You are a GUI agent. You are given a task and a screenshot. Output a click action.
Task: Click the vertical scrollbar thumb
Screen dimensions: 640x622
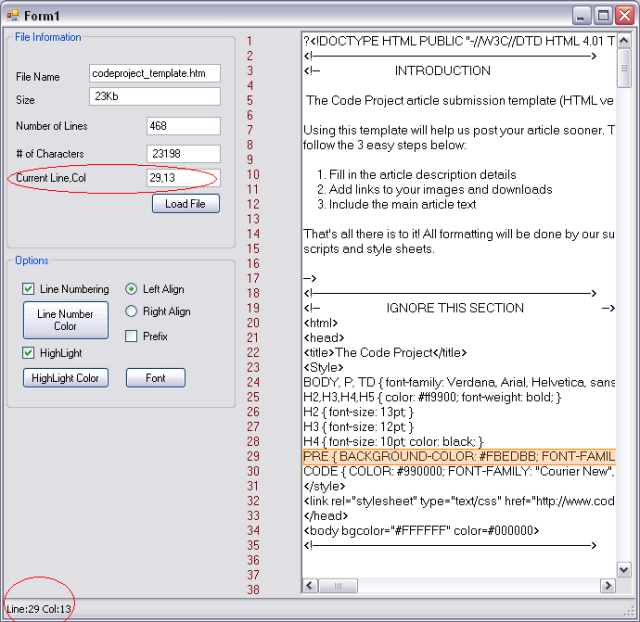tap(624, 68)
